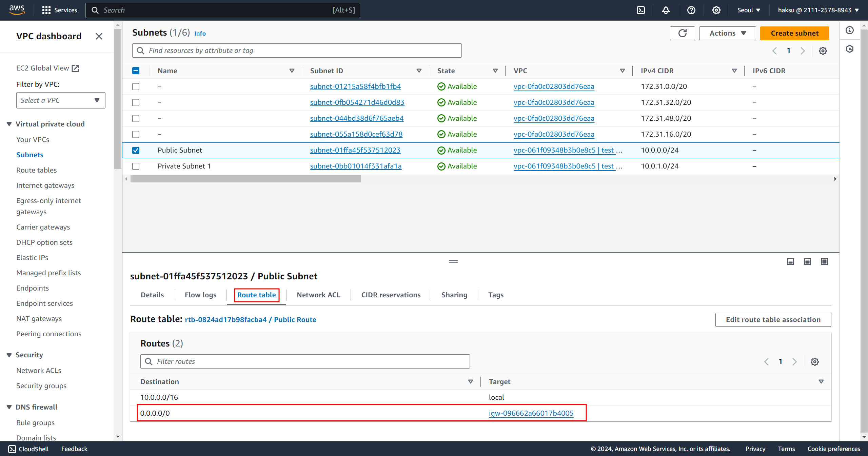Collapse the Virtual private cloud section
Screen dimensions: 868x456
[9, 124]
